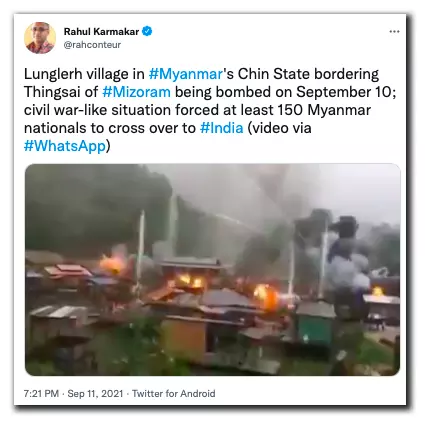Open the @rahconteur handle link
Viewport: 425px width, 424px height.
(x=92, y=45)
